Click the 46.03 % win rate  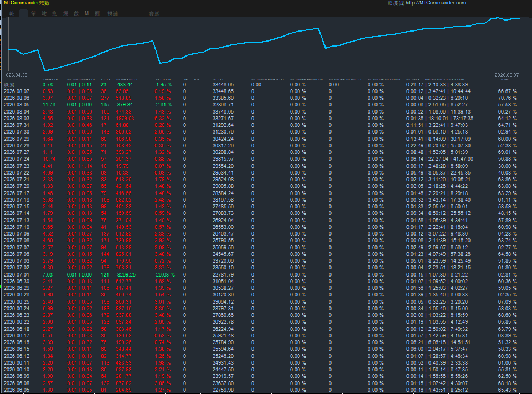(x=507, y=172)
